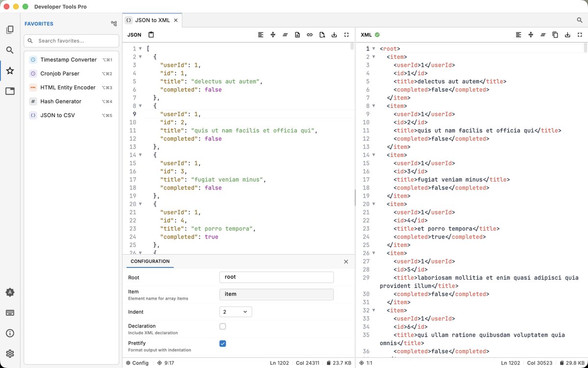588x368 pixels.
Task: Collapse XML item fold arrow at line 32
Action: click(373, 311)
